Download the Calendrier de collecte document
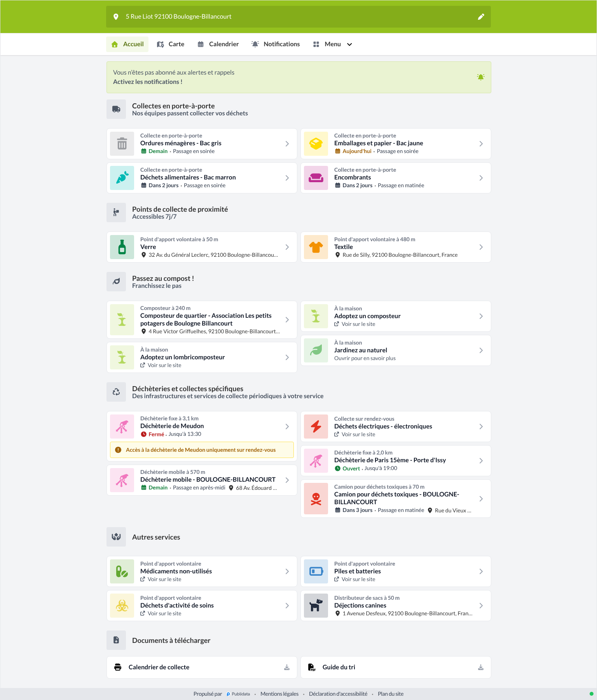597x700 pixels. click(x=287, y=667)
